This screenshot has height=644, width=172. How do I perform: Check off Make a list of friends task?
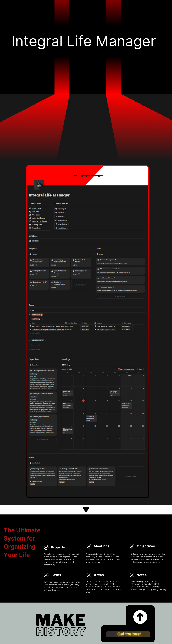pos(30,326)
